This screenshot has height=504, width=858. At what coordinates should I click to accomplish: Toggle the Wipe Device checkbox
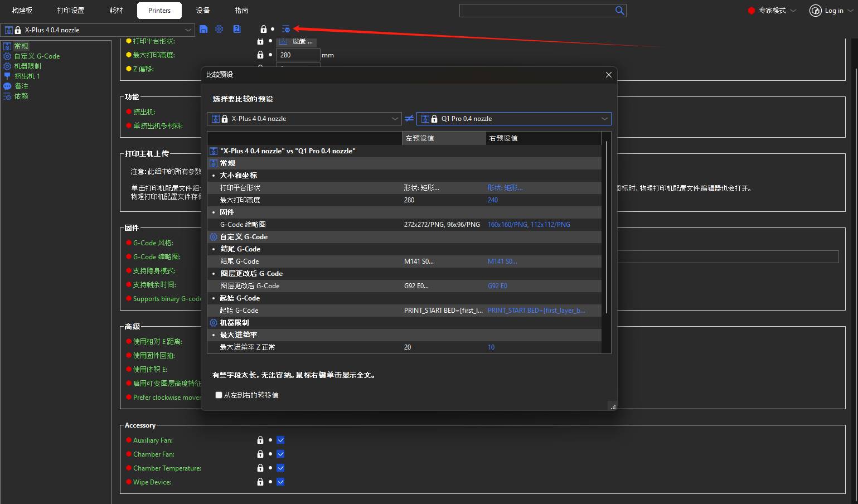pos(280,482)
